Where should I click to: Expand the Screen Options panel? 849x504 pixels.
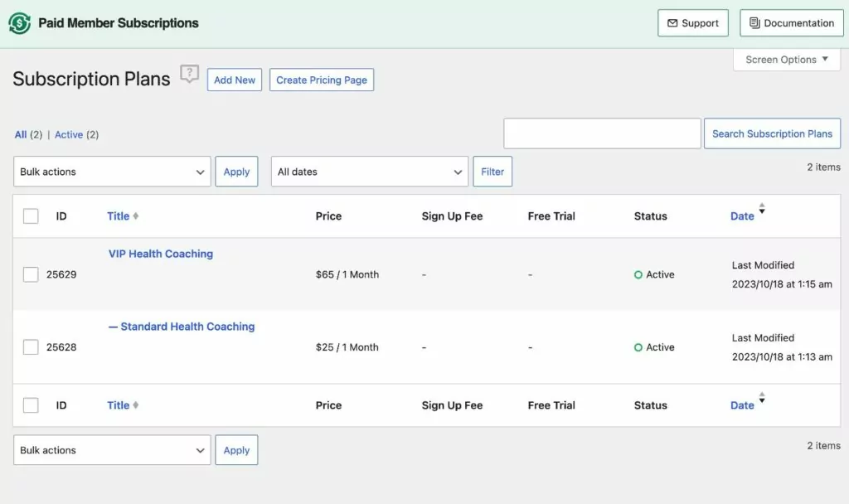click(x=787, y=60)
